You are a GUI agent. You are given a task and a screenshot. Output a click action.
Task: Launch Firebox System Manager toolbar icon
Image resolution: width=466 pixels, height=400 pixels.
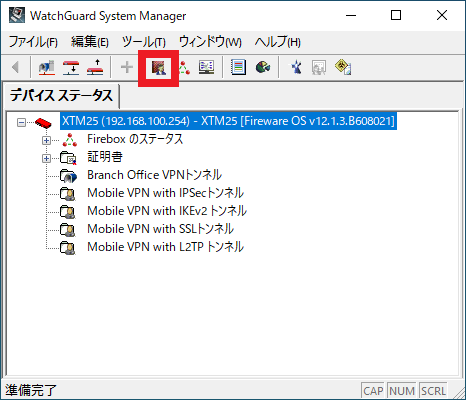pos(183,68)
